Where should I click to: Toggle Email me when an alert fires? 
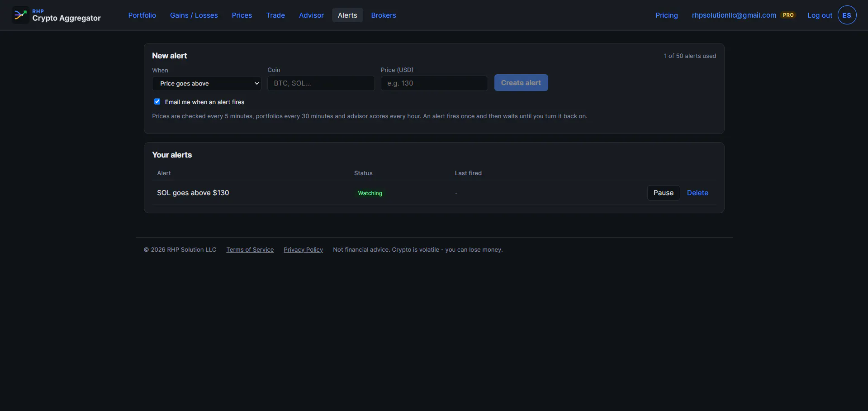pyautogui.click(x=157, y=101)
